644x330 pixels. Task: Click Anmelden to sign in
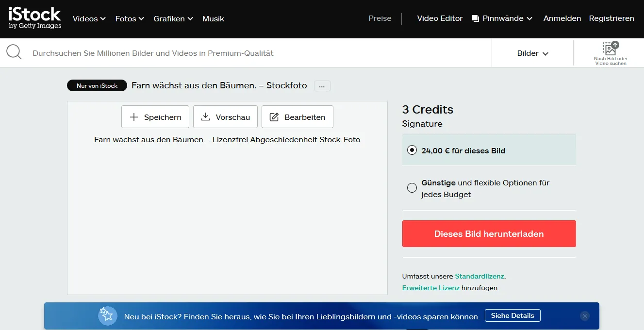coord(562,18)
